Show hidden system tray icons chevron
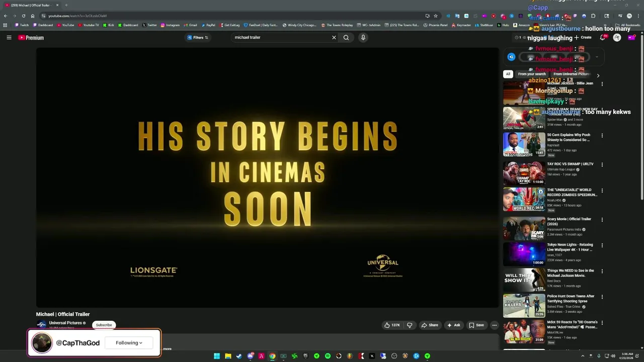 (x=583, y=356)
